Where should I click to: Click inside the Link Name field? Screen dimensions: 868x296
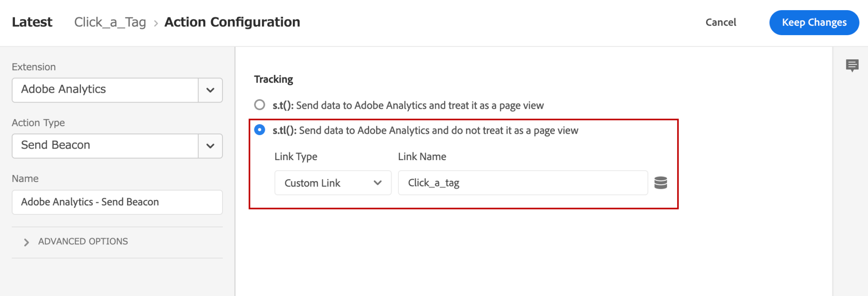tap(521, 183)
